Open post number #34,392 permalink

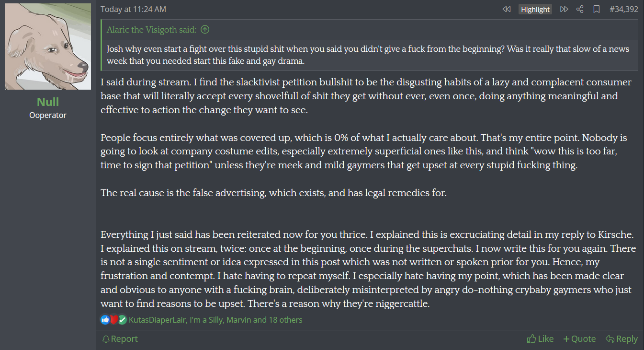624,9
